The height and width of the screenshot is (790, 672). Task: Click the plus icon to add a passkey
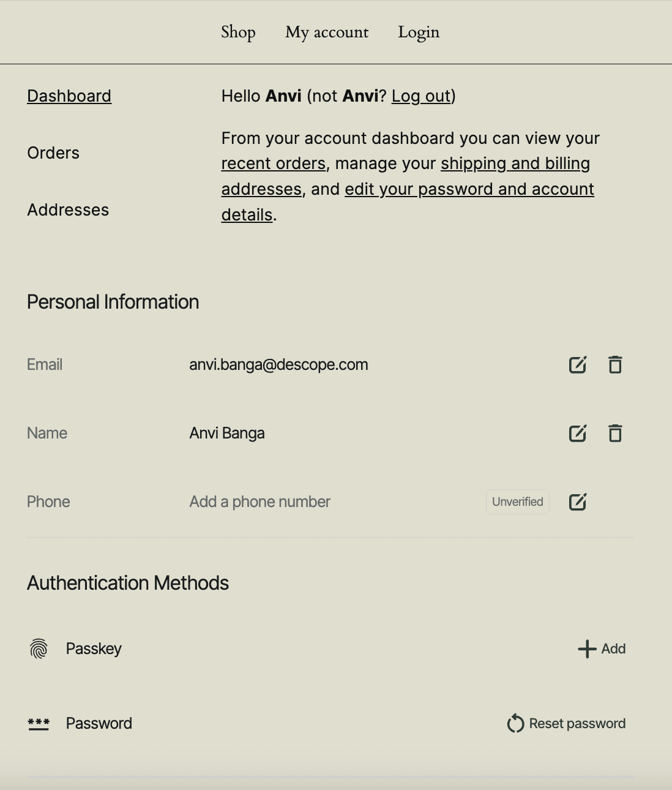click(x=587, y=649)
